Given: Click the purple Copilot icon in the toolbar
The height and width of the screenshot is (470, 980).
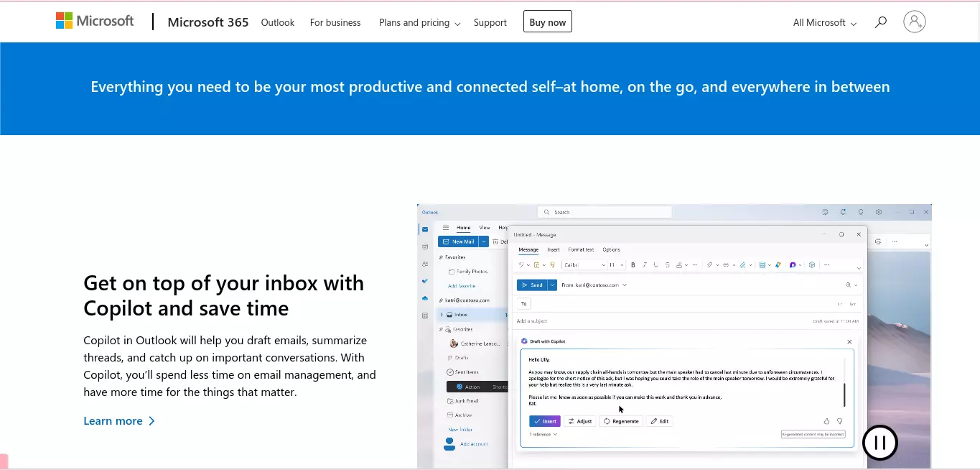Looking at the screenshot, I should pos(793,265).
